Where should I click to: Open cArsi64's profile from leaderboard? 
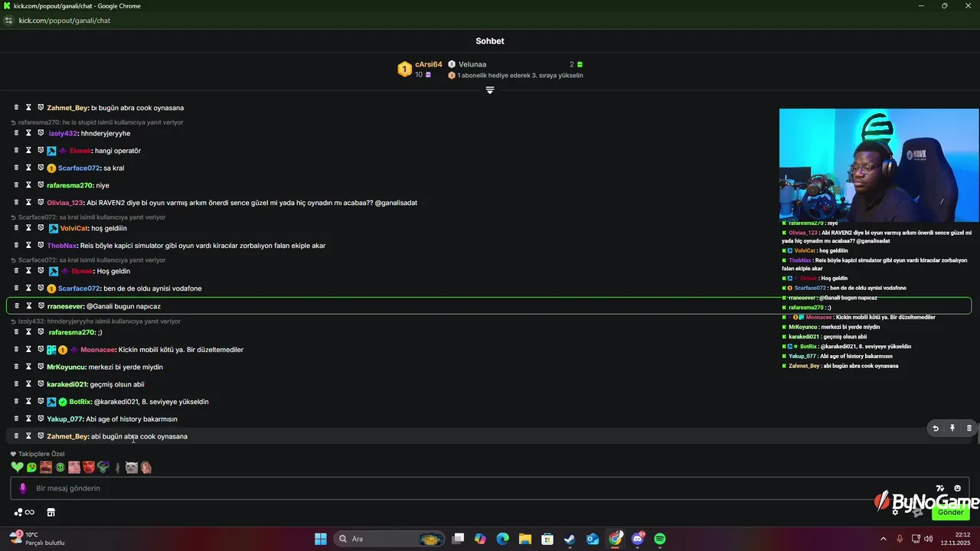429,64
